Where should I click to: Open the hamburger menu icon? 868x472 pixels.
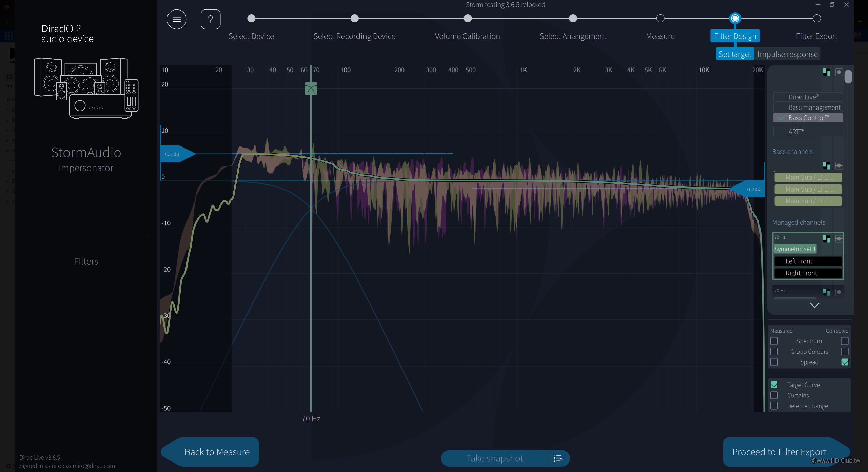pos(176,19)
